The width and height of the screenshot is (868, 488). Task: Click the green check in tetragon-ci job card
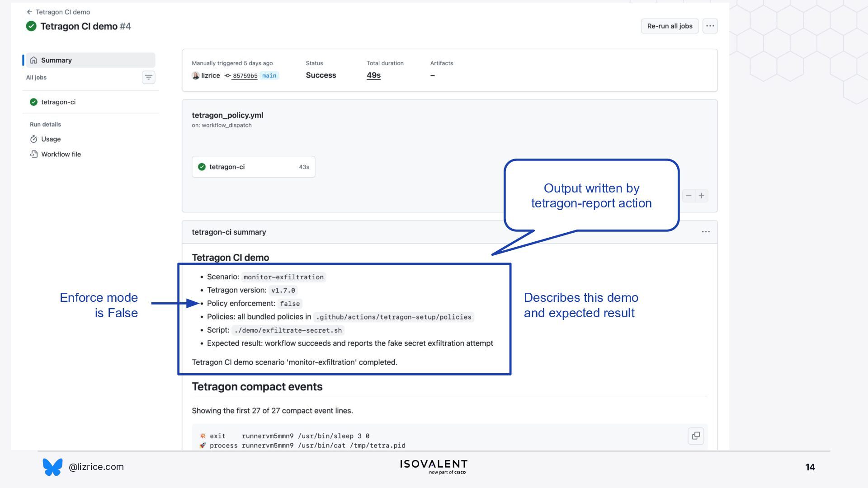click(202, 167)
